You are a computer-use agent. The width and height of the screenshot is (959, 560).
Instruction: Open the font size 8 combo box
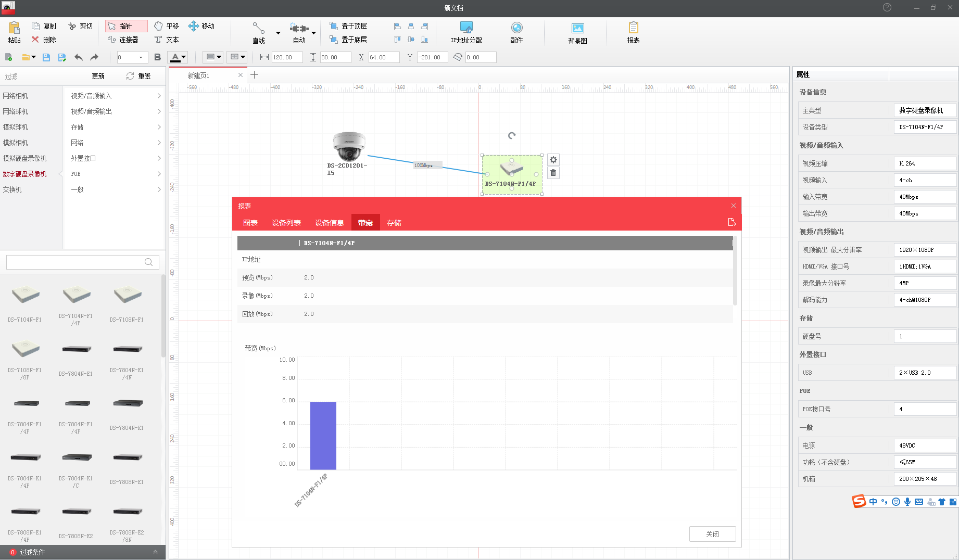(x=132, y=57)
